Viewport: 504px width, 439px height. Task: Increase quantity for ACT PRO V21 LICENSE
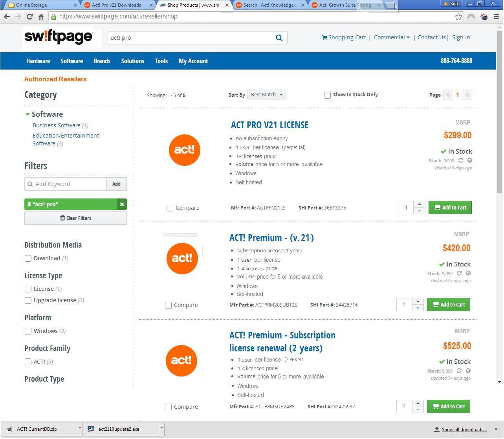coord(420,204)
